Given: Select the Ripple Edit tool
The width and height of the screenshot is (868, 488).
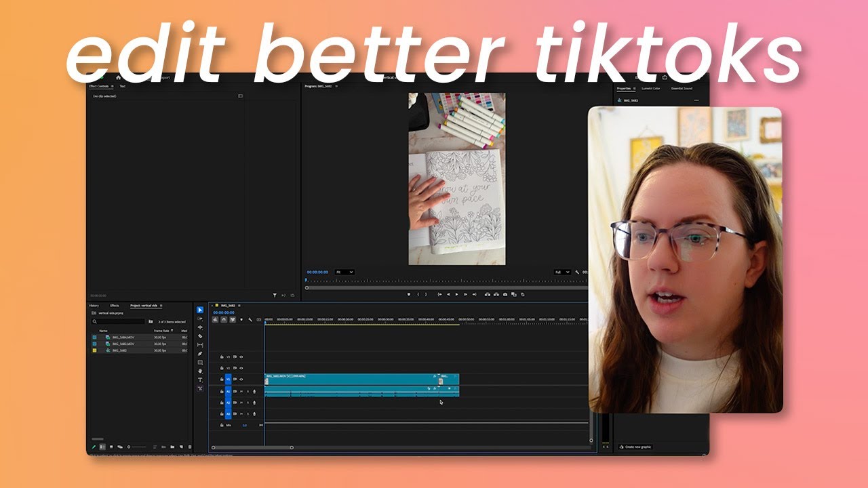Looking at the screenshot, I should (200, 327).
